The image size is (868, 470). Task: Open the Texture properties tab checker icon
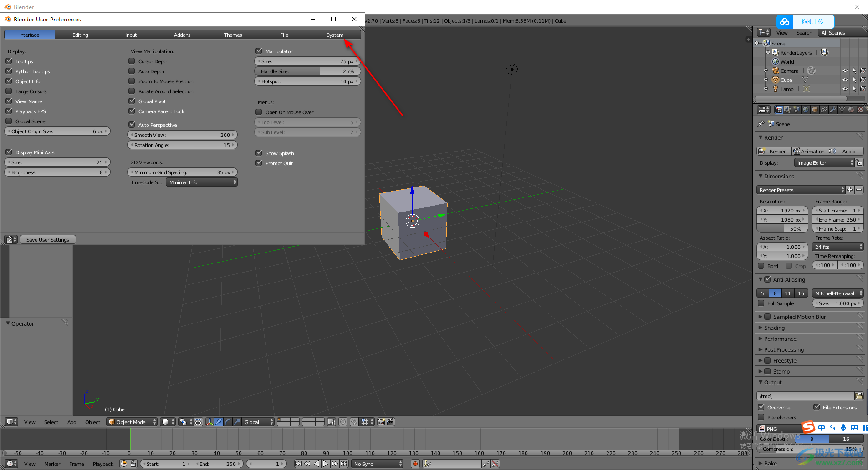pos(860,110)
